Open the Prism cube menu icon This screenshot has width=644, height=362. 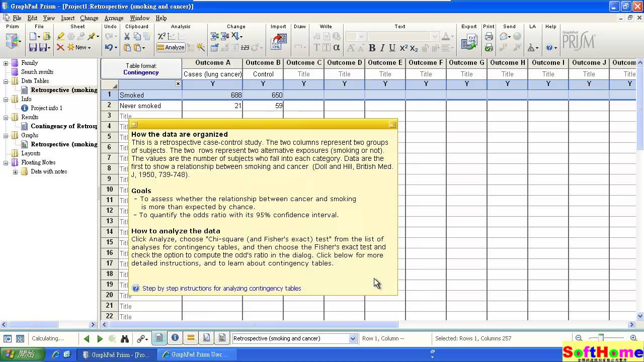[13, 41]
